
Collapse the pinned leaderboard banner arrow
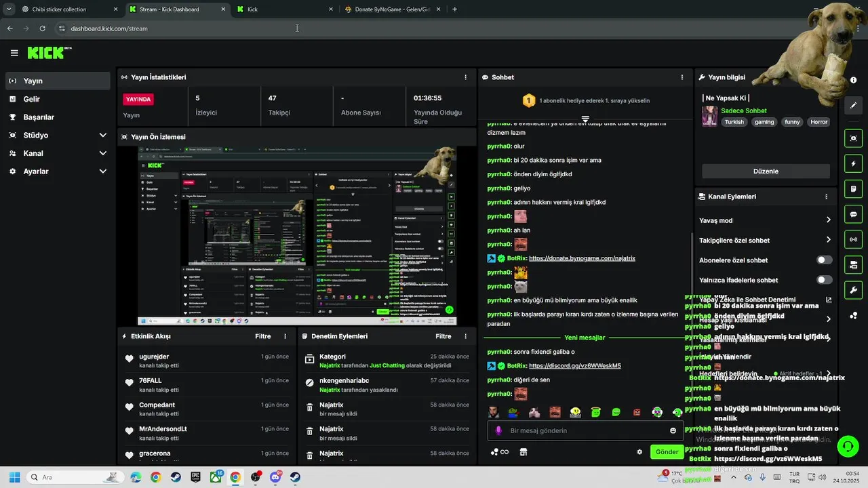pos(585,119)
